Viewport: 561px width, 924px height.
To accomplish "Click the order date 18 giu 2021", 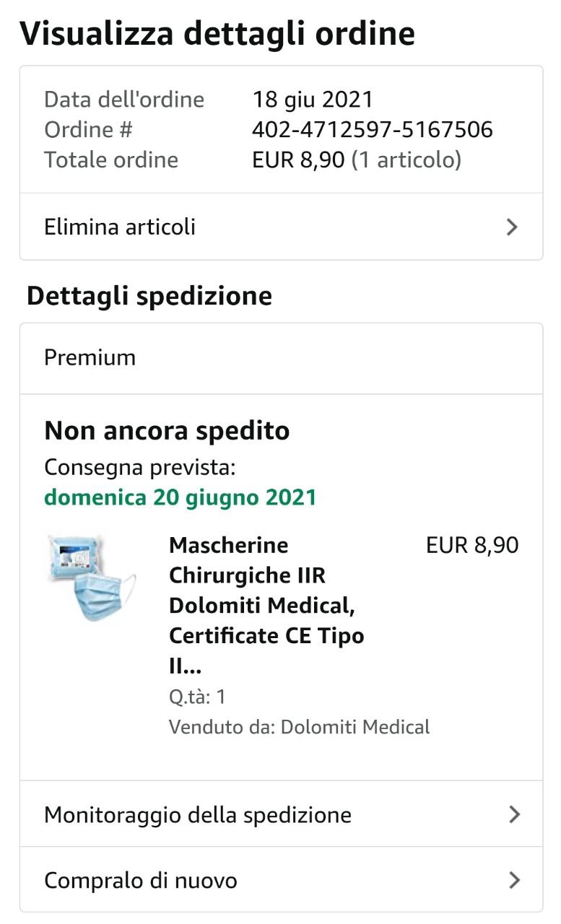I will (x=312, y=100).
